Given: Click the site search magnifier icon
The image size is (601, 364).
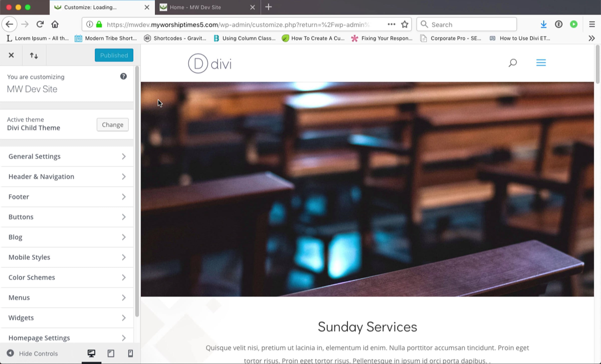Looking at the screenshot, I should pyautogui.click(x=513, y=63).
